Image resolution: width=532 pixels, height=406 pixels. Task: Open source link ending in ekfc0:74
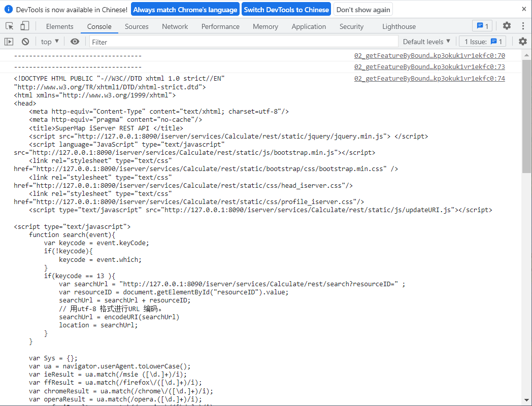(x=429, y=78)
